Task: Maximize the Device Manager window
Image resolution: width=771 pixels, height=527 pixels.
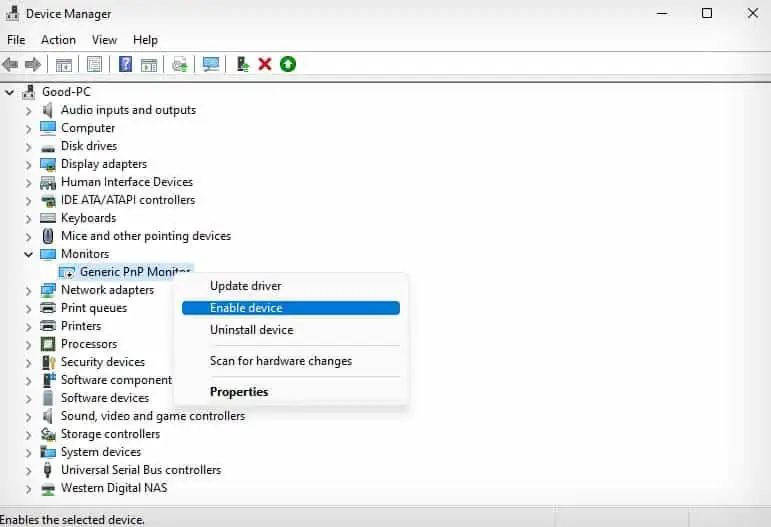Action: click(707, 13)
